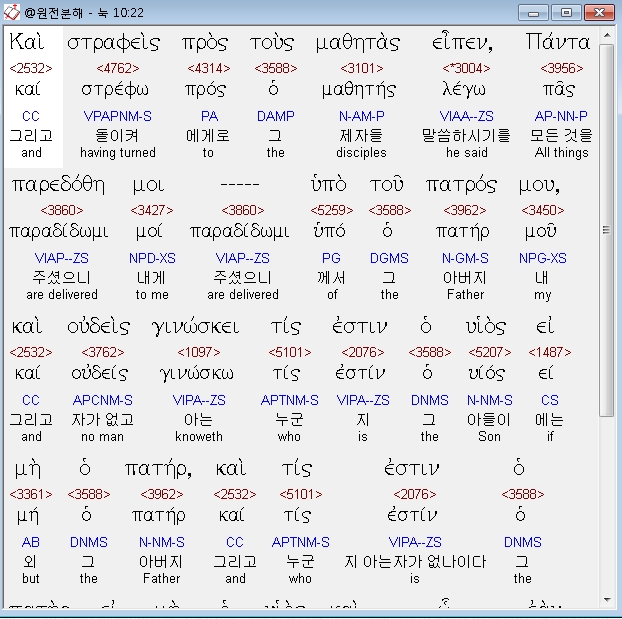
Task: Click the lemma λέγω
Action: [465, 90]
